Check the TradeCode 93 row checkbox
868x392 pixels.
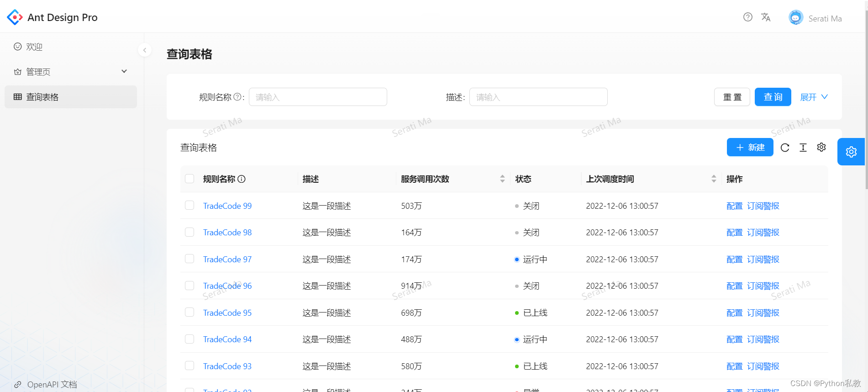[189, 366]
